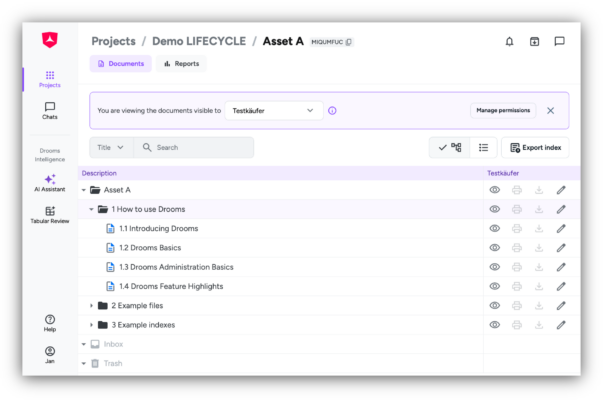Viewport: 603px width, 400px height.
Task: Click the info icon beside Testkäufer dropdown
Action: 332,111
